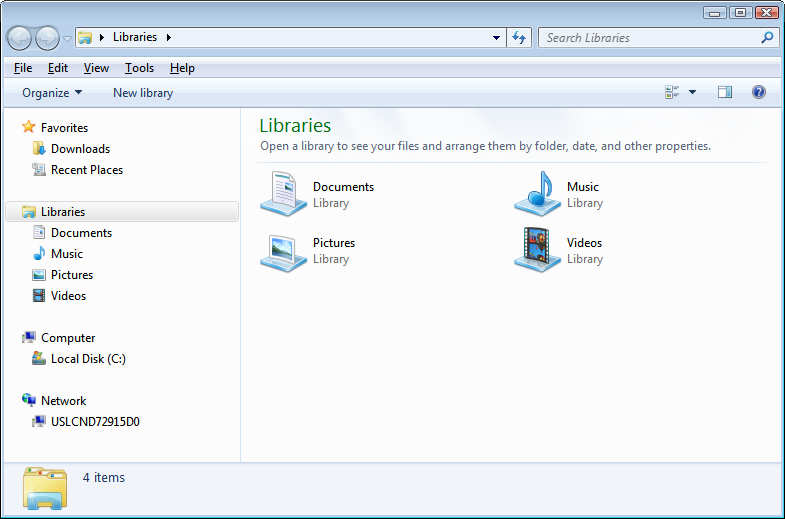785x519 pixels.
Task: Select the large Documents library icon
Action: pyautogui.click(x=283, y=194)
